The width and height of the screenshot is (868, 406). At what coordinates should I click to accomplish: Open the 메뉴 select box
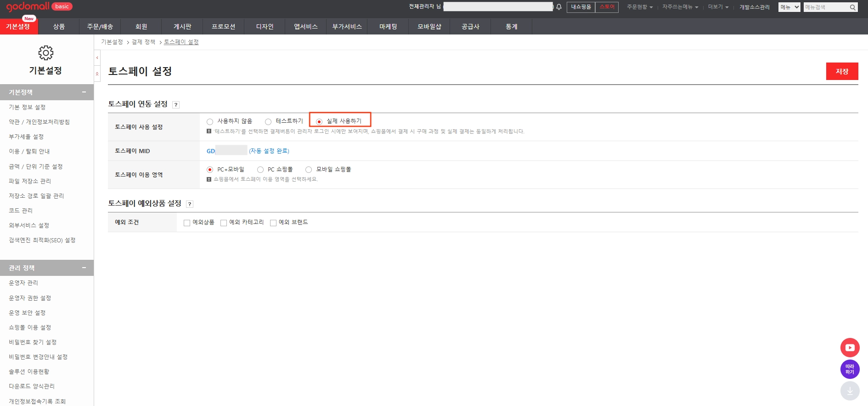coord(789,7)
